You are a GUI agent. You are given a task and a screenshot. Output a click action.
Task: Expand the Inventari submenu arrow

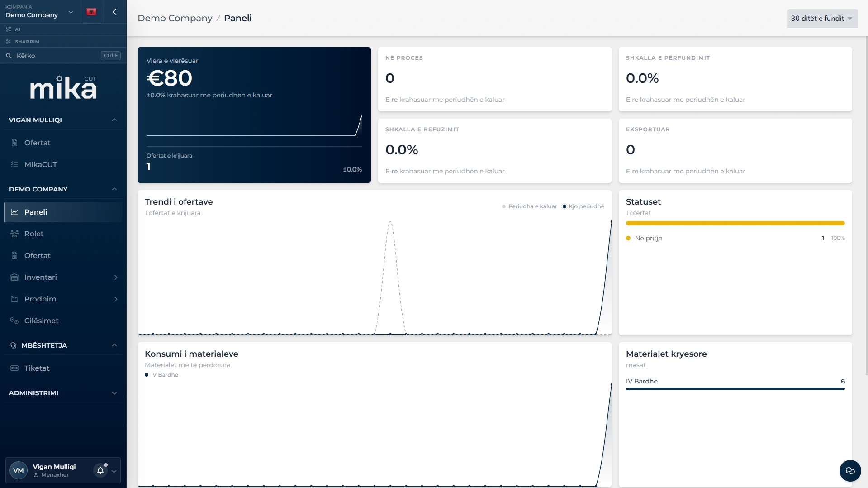pos(116,277)
